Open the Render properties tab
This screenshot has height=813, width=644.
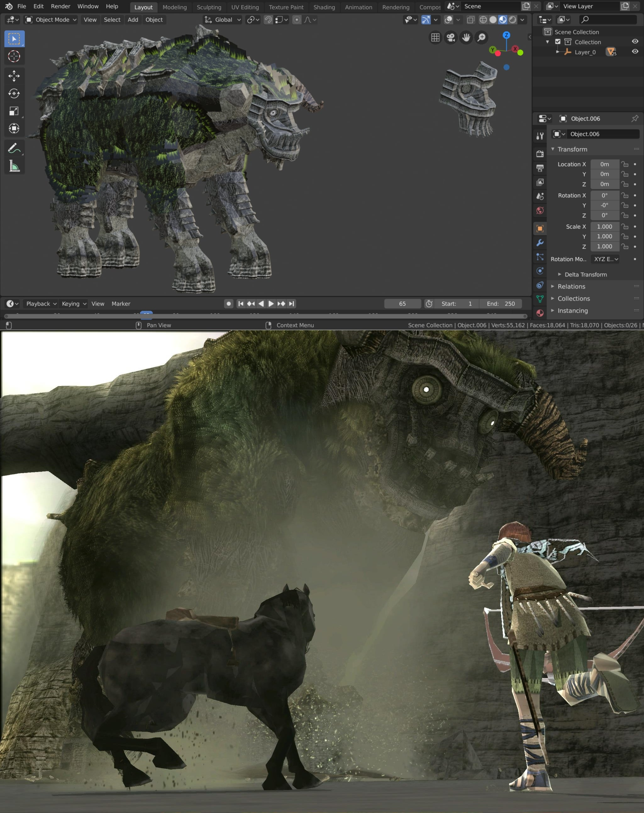tap(540, 153)
